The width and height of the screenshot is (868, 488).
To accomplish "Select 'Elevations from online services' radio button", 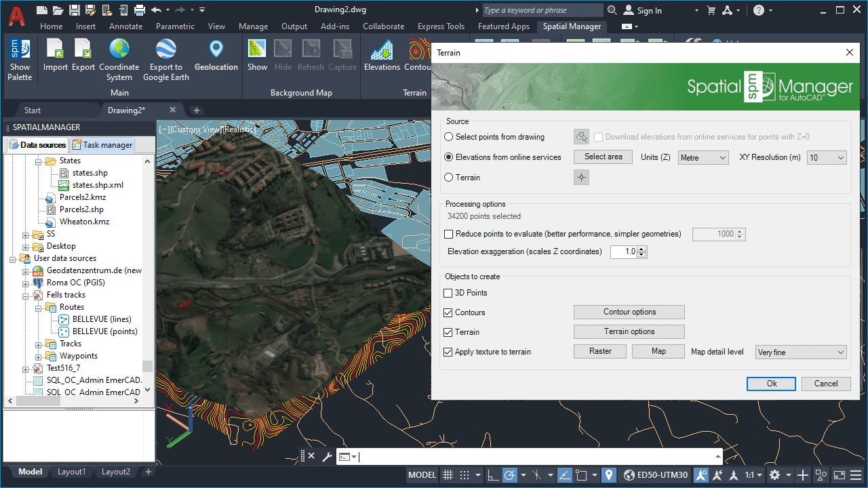I will 448,157.
